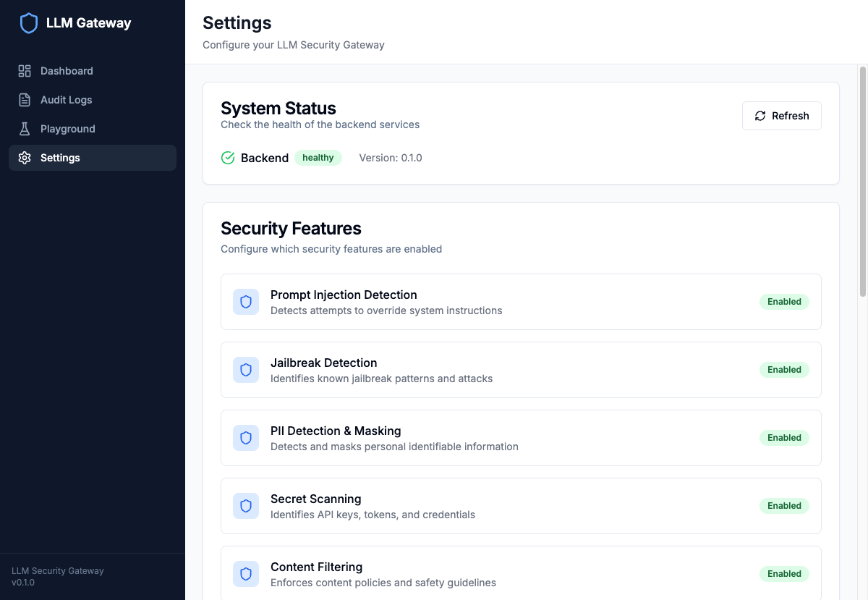Click the LLM Security Gateway footer text
The width and height of the screenshot is (868, 600).
coord(58,571)
